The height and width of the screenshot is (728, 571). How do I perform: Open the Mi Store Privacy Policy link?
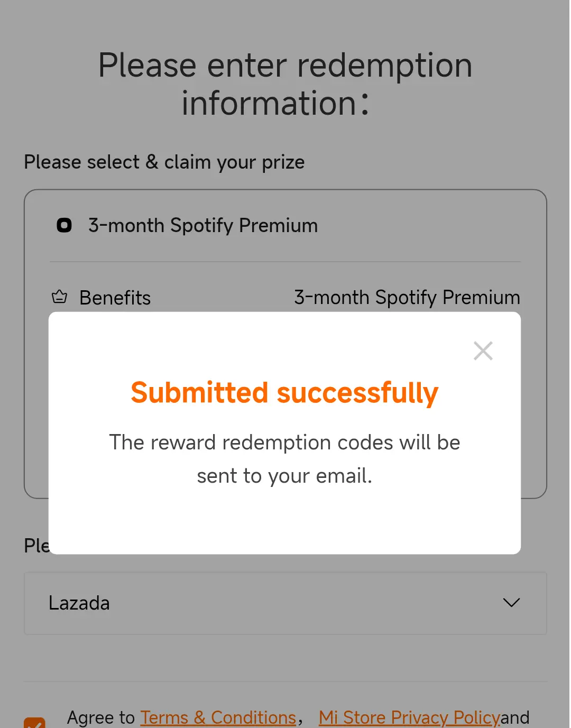pyautogui.click(x=409, y=718)
